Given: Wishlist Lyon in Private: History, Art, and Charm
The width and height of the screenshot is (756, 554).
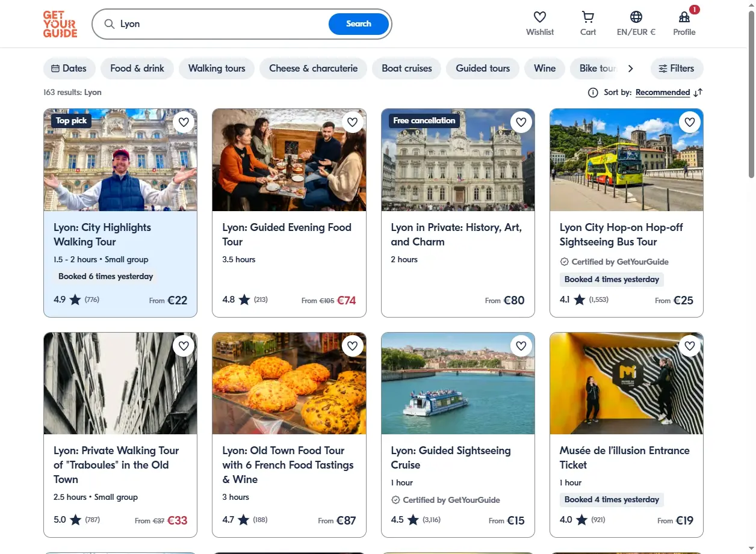Looking at the screenshot, I should 521,123.
